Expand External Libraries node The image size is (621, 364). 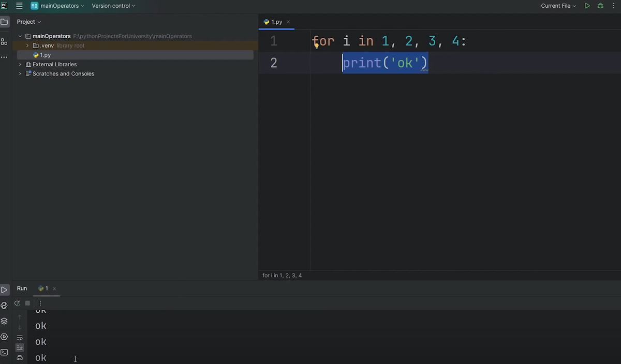point(20,64)
